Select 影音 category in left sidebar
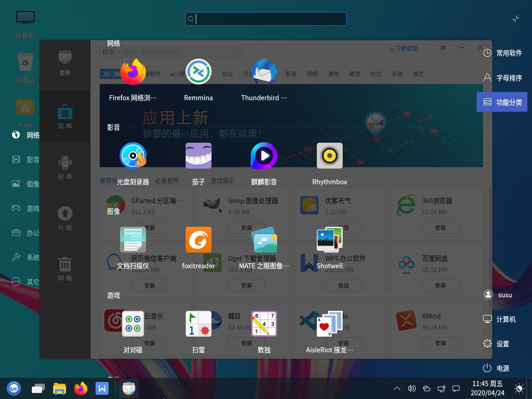This screenshot has width=532, height=399. (25, 159)
